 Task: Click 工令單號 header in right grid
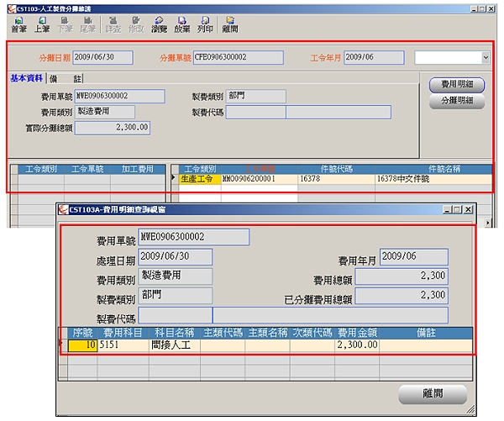(260, 169)
